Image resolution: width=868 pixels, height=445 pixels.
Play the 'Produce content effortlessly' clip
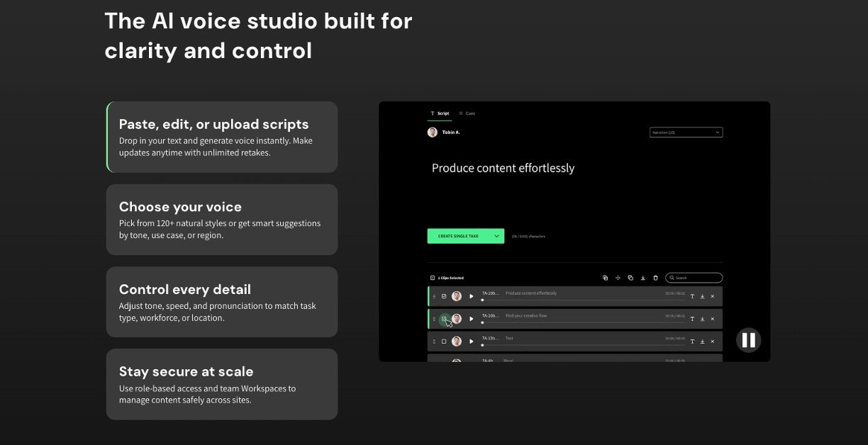pyautogui.click(x=471, y=296)
